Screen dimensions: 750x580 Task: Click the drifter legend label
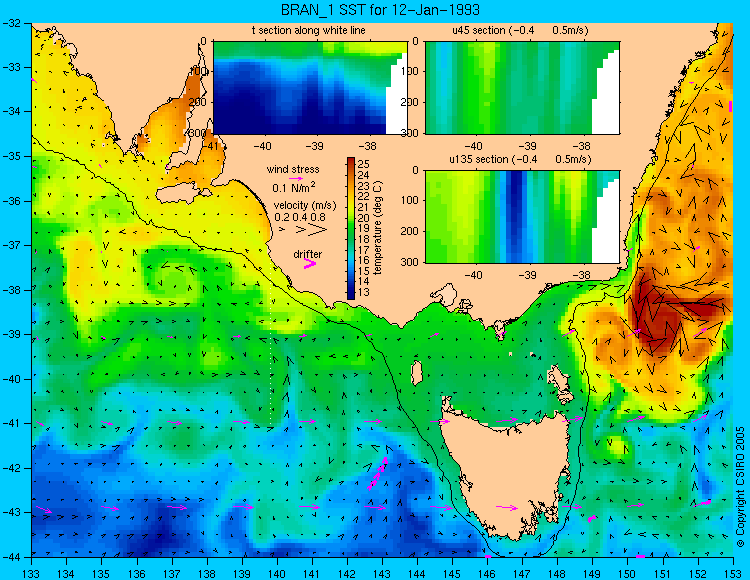[308, 254]
